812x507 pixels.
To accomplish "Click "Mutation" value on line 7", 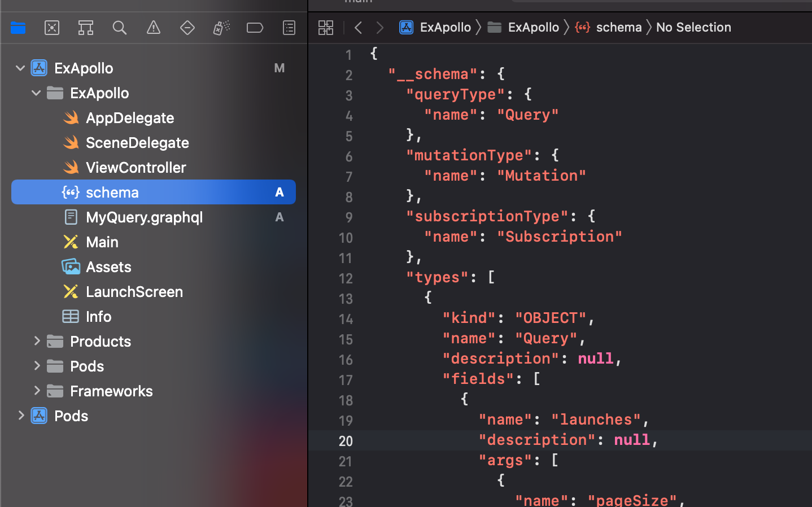I will [542, 176].
